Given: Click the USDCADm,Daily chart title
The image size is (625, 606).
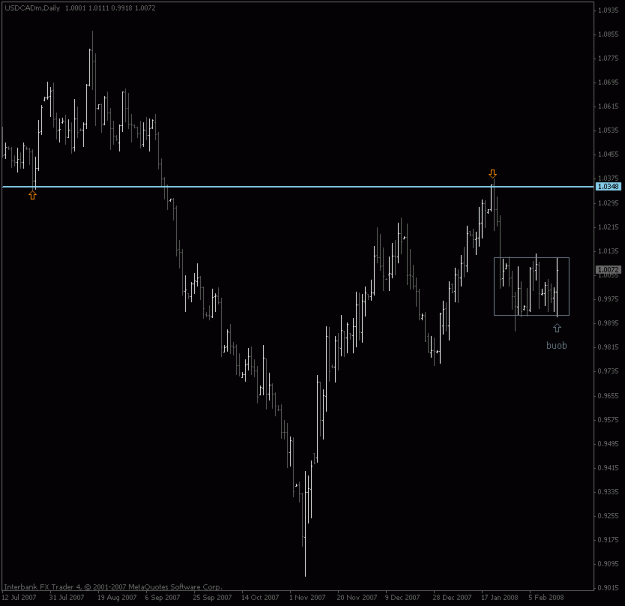Looking at the screenshot, I should click(32, 8).
